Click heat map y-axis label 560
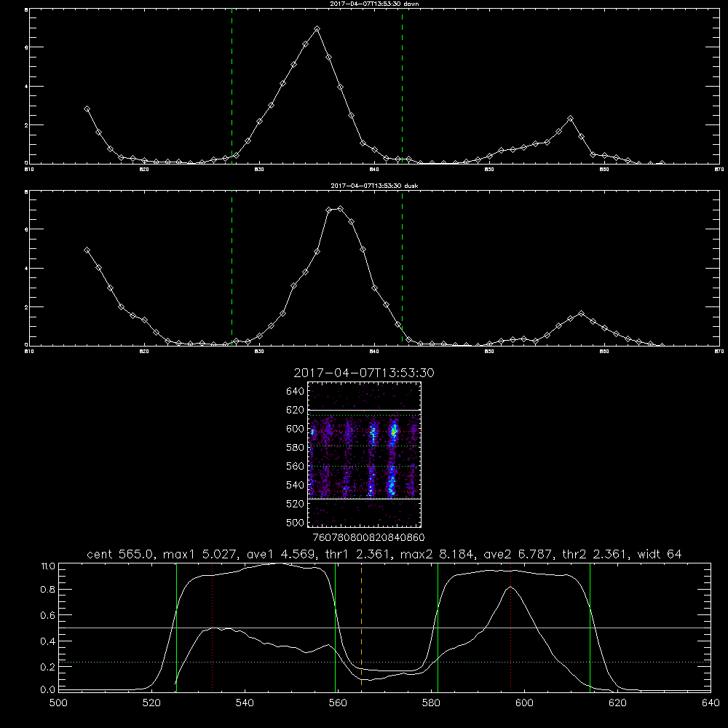The height and width of the screenshot is (728, 728). coord(296,466)
